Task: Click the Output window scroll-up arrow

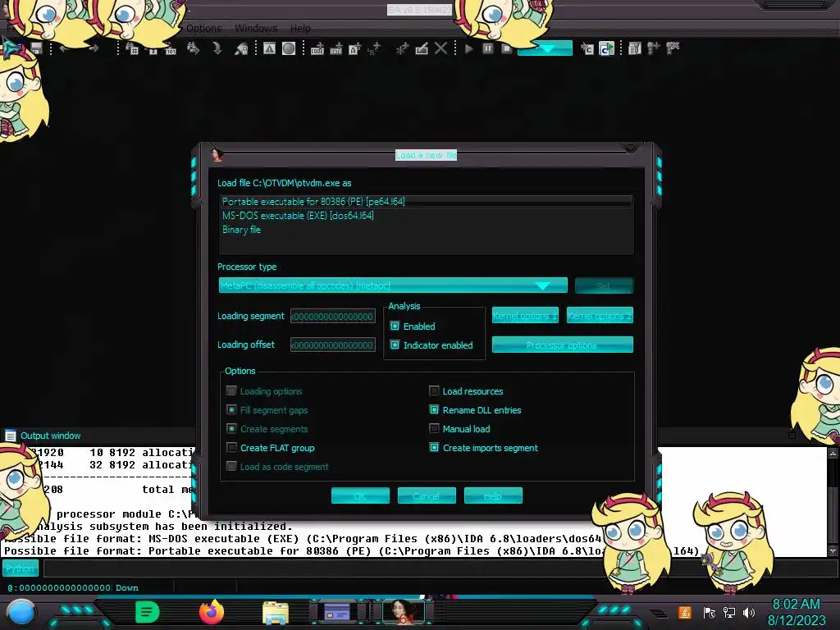Action: tap(833, 453)
